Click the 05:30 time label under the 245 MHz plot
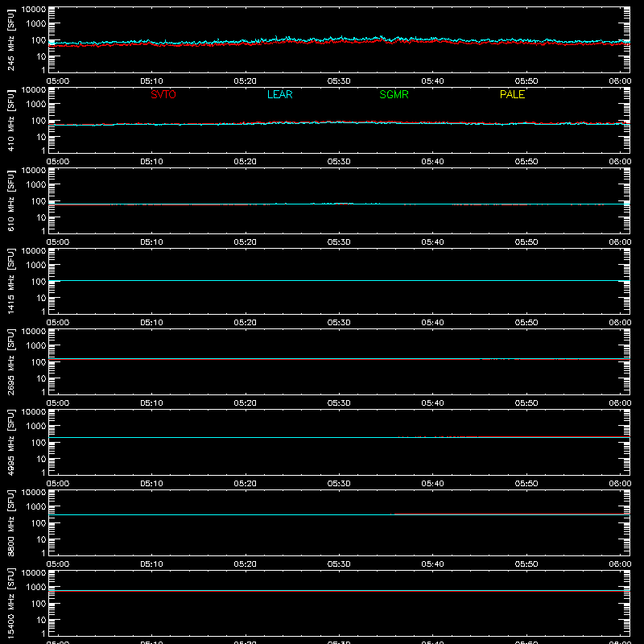644x644 pixels. (339, 81)
